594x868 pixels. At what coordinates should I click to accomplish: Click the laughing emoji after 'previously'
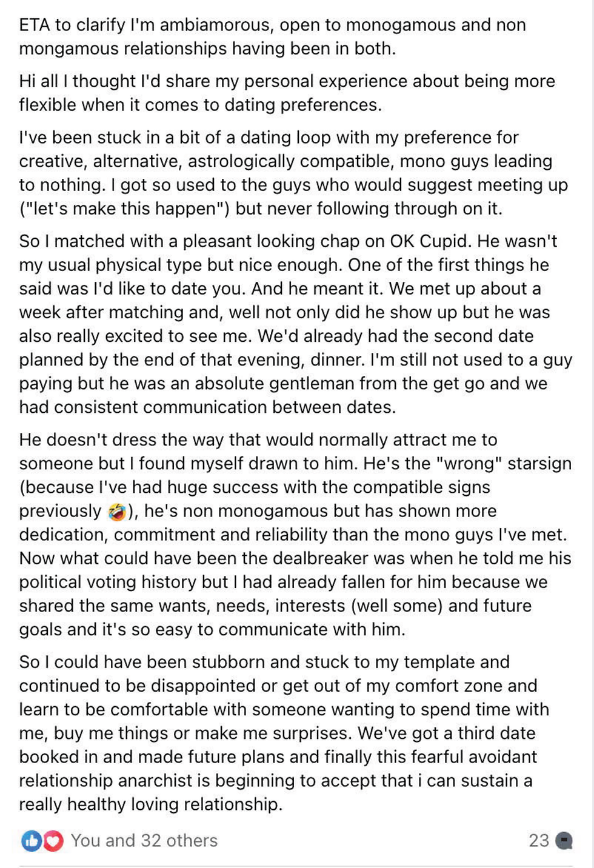pyautogui.click(x=116, y=512)
